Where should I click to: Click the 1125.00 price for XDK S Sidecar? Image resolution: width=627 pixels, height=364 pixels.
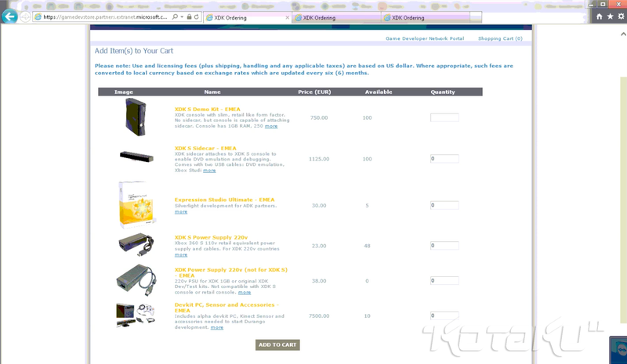(x=319, y=159)
